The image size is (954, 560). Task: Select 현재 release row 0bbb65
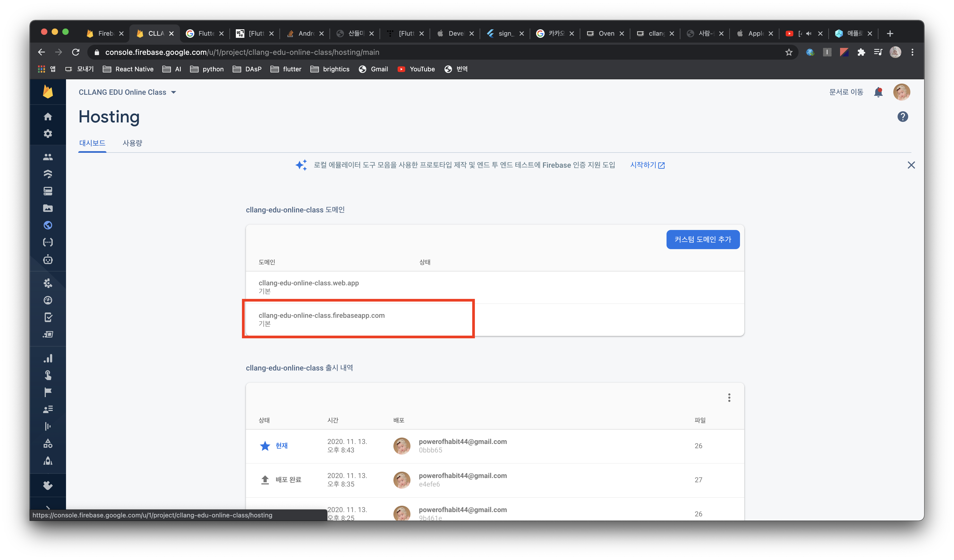495,446
